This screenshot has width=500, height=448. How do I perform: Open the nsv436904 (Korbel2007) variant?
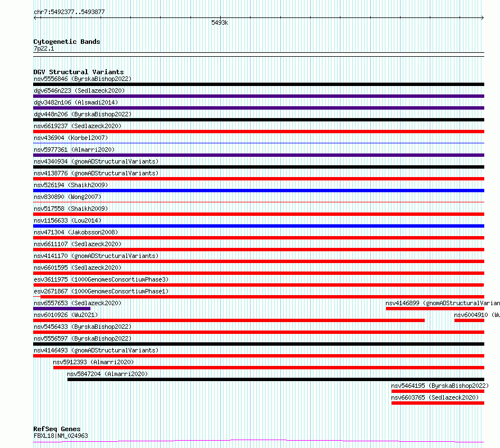pos(71,138)
